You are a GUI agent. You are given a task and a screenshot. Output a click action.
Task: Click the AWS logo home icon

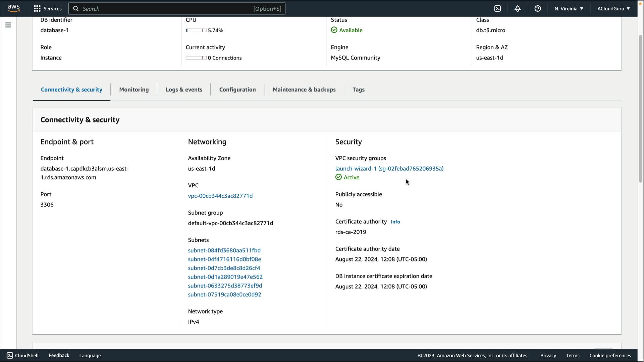coord(13,8)
